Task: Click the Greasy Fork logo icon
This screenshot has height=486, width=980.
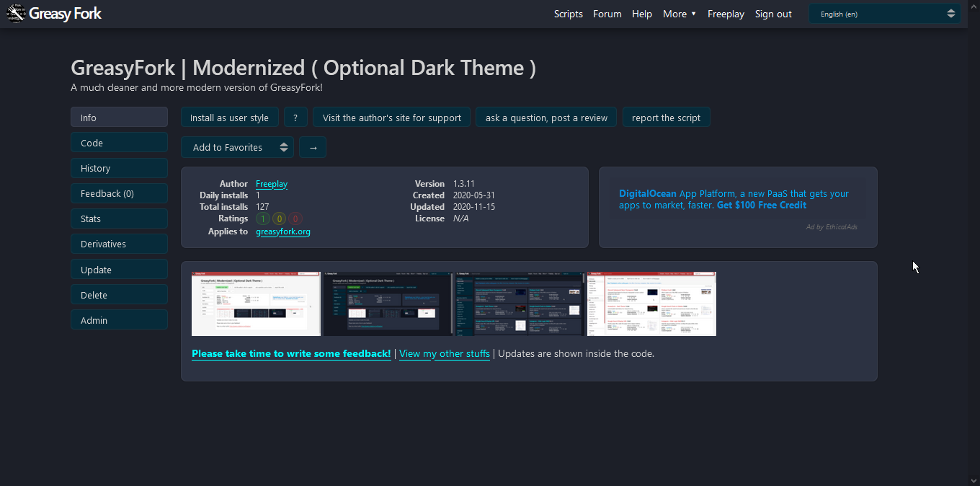Action: 16,12
